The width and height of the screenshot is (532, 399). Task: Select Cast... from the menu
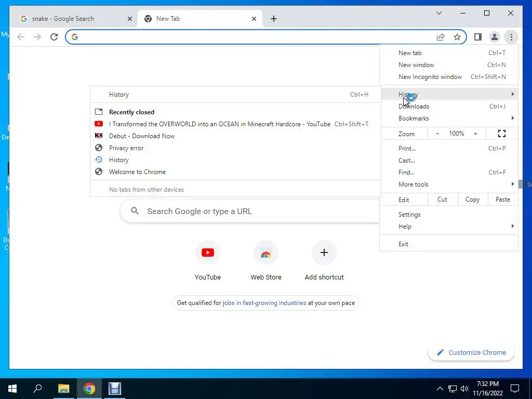(449, 160)
